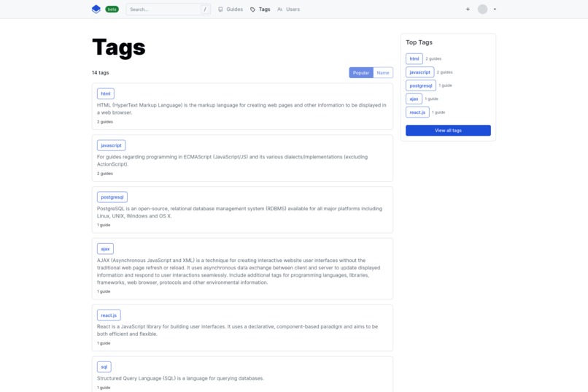Click the slash shortcut hint in search
The width and height of the screenshot is (588, 392).
205,9
